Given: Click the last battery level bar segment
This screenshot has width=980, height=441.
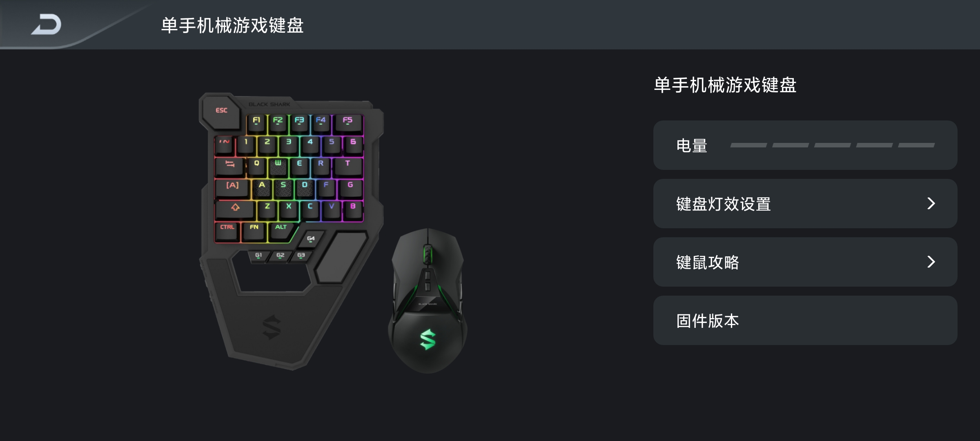Looking at the screenshot, I should tap(916, 145).
